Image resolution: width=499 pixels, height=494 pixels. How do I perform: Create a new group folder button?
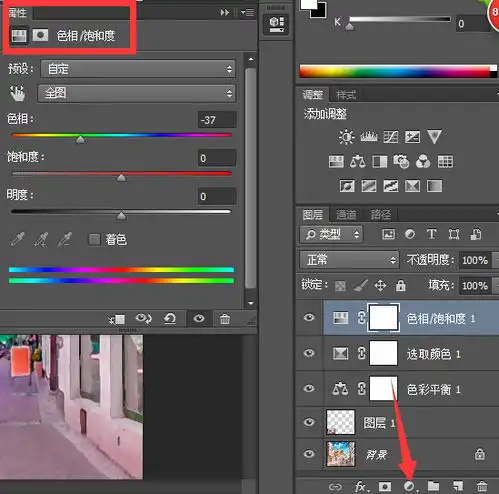pyautogui.click(x=433, y=486)
